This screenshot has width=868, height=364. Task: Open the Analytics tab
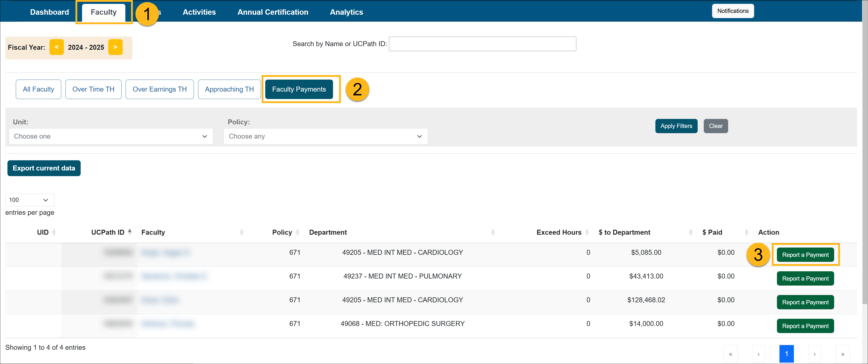(346, 12)
